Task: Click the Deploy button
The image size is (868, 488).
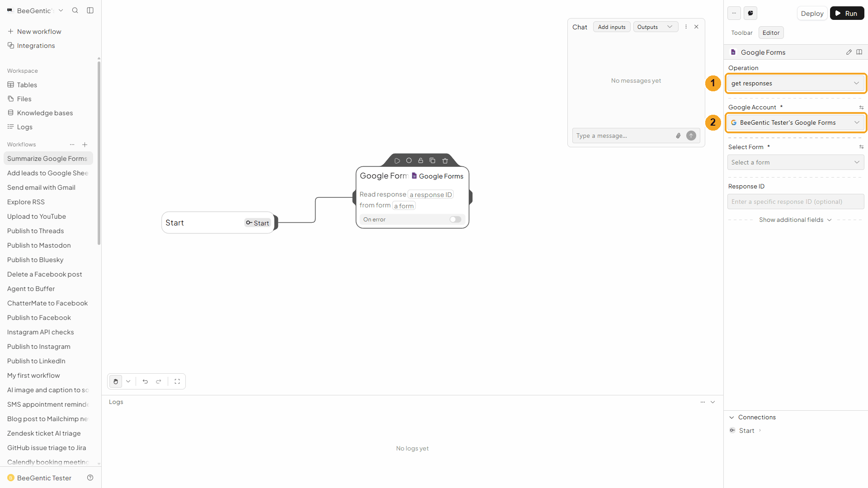Action: pyautogui.click(x=812, y=13)
